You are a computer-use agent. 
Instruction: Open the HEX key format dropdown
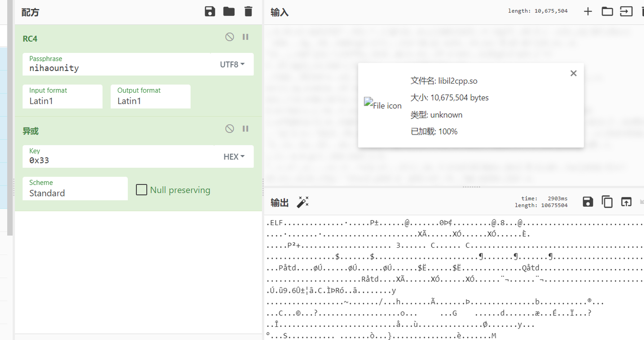pyautogui.click(x=234, y=157)
